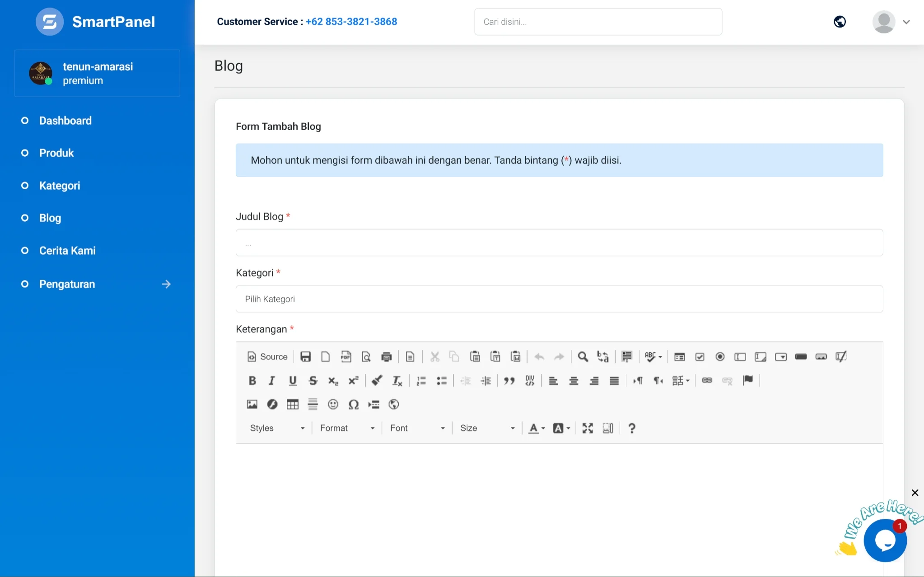Open the Format dropdown

pos(347,428)
